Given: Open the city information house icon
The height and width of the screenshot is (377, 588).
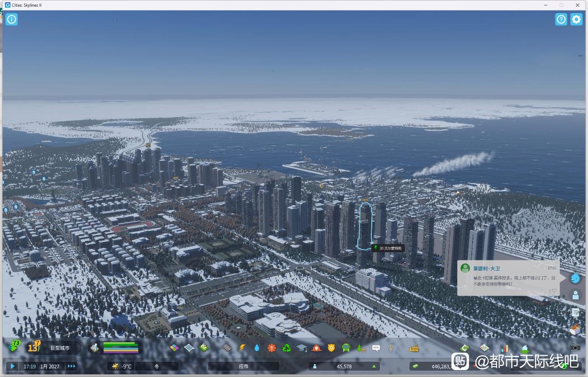Looking at the screenshot, I should [524, 348].
